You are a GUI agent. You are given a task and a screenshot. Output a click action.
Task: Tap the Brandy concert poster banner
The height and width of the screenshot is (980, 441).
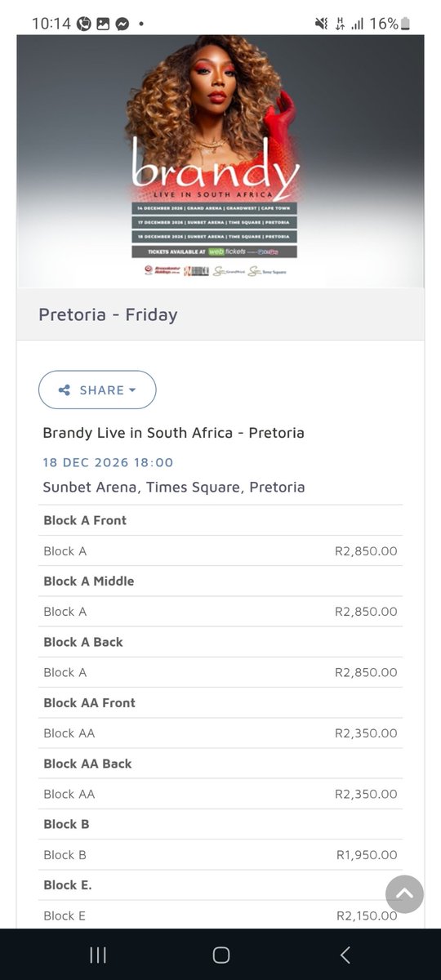click(x=220, y=161)
